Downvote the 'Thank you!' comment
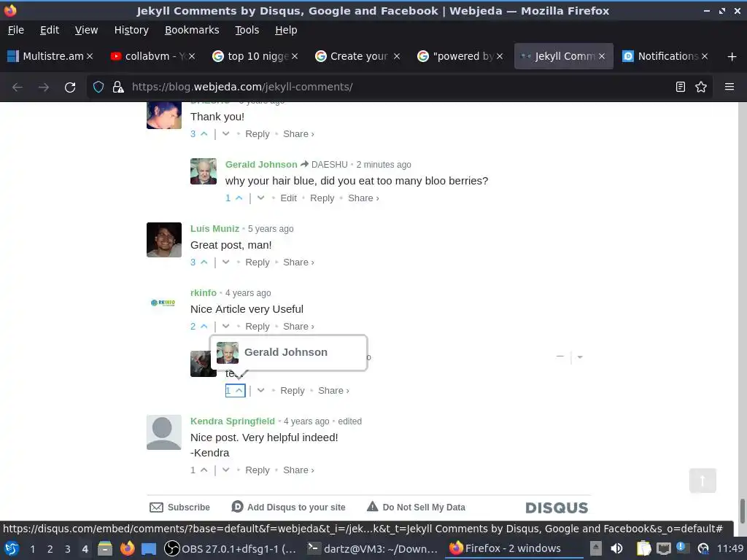747x560 pixels. (x=226, y=134)
